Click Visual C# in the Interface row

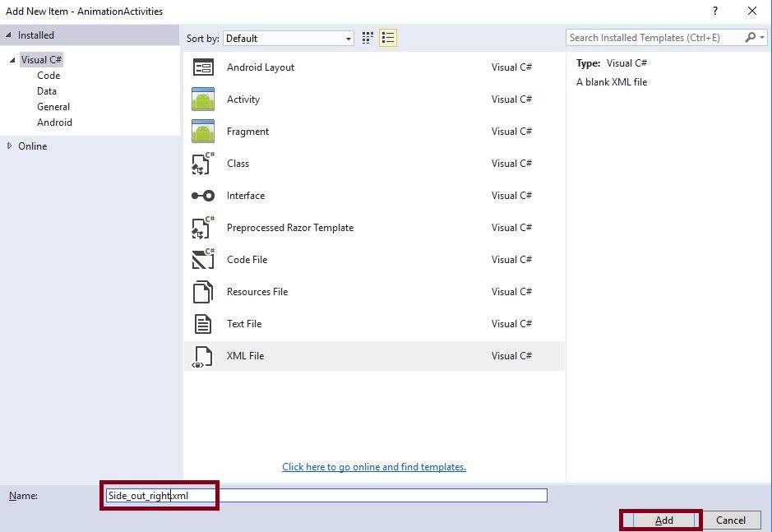(511, 196)
